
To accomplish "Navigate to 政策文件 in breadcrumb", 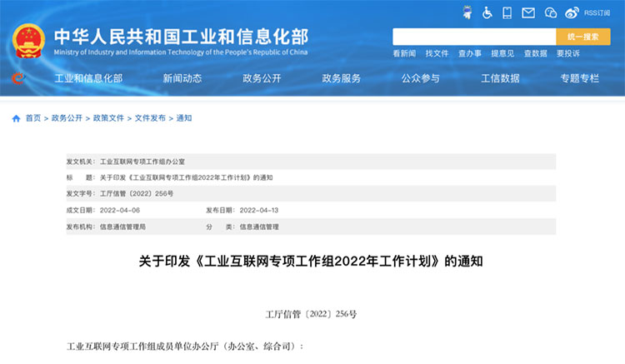I will click(108, 118).
